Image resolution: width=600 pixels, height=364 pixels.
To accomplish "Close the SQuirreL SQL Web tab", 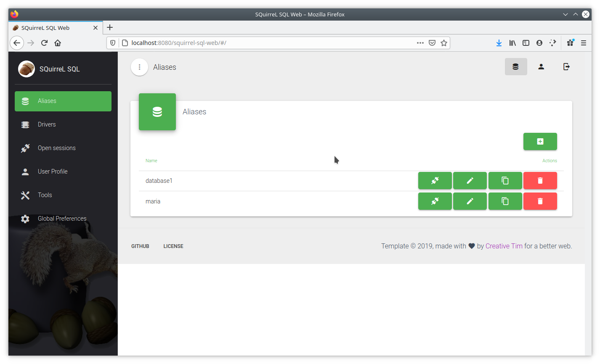I will pyautogui.click(x=96, y=28).
